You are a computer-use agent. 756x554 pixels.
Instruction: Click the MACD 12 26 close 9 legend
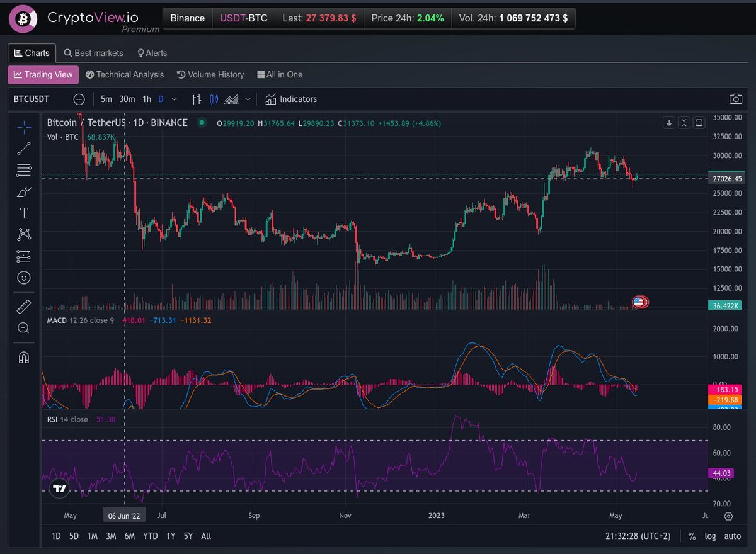[81, 320]
